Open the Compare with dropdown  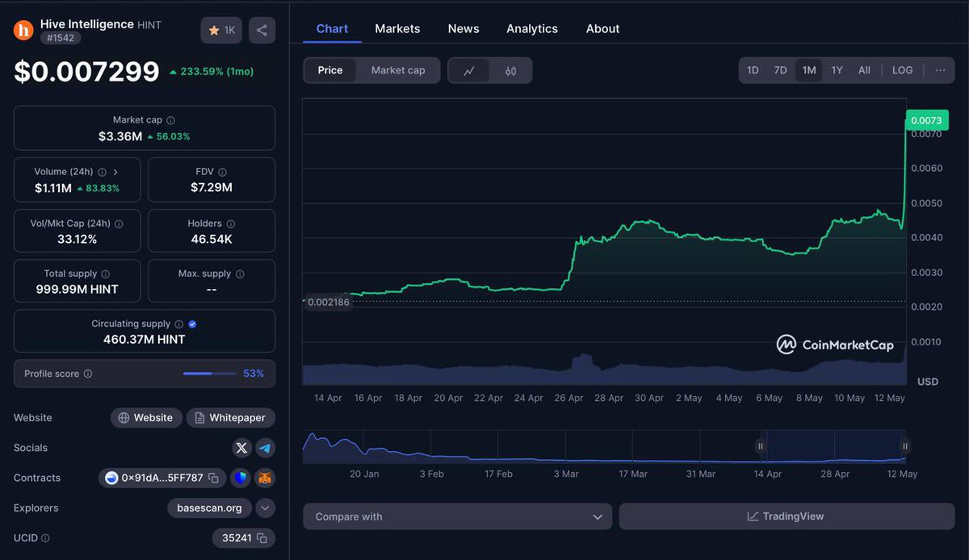coord(457,516)
